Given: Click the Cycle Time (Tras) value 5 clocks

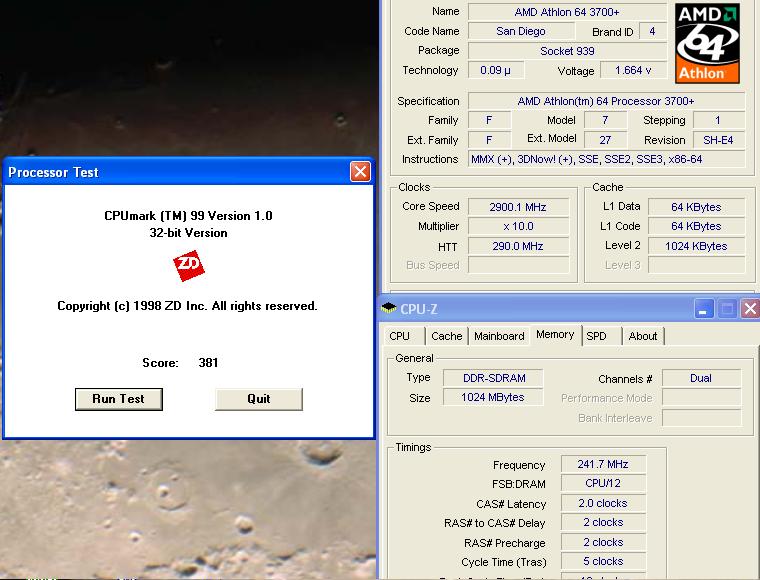Looking at the screenshot, I should (603, 561).
